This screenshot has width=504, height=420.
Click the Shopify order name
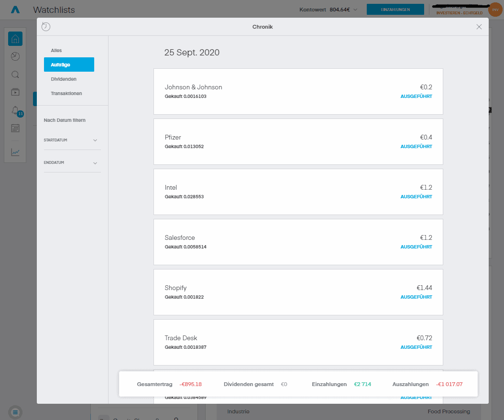pyautogui.click(x=175, y=288)
